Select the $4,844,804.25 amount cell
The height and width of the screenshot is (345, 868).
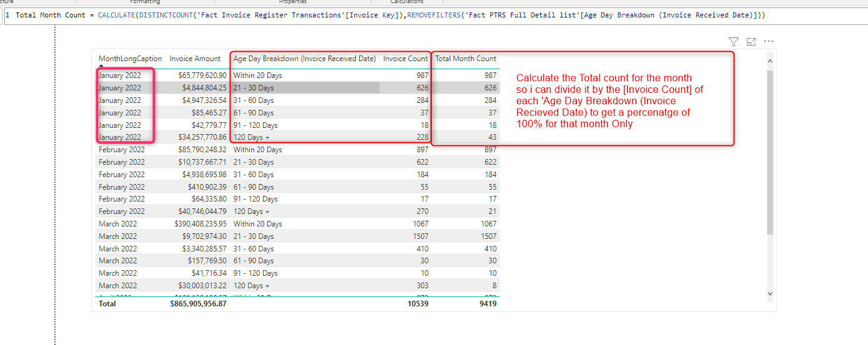coord(205,88)
